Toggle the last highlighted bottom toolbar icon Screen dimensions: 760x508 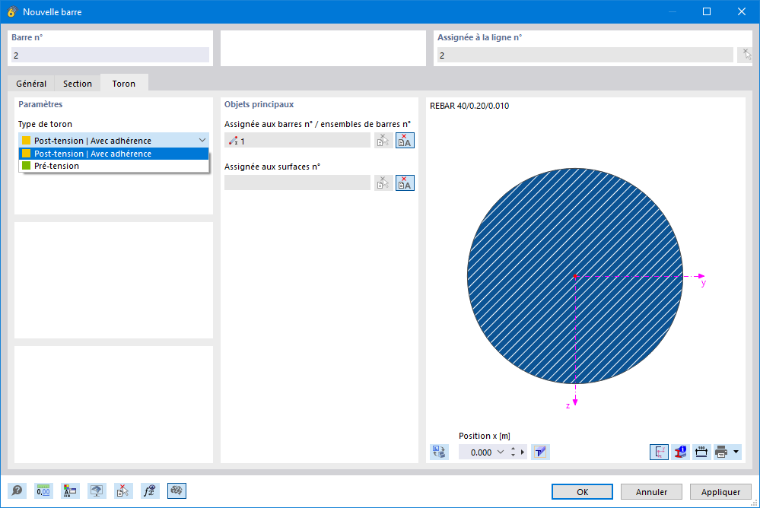click(176, 491)
